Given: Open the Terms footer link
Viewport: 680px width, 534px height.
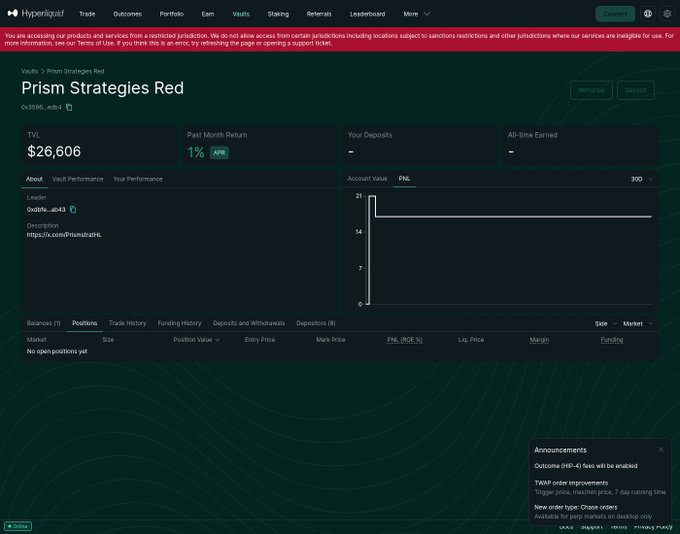Looking at the screenshot, I should point(618,527).
